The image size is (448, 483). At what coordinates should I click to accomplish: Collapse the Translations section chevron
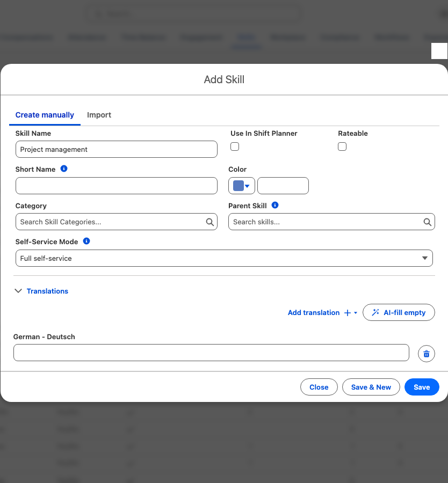pos(18,291)
